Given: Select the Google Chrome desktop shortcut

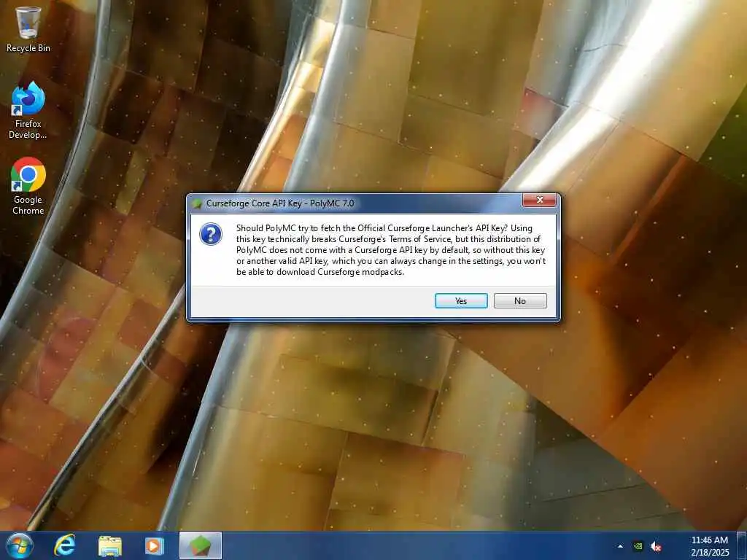Looking at the screenshot, I should [28, 186].
